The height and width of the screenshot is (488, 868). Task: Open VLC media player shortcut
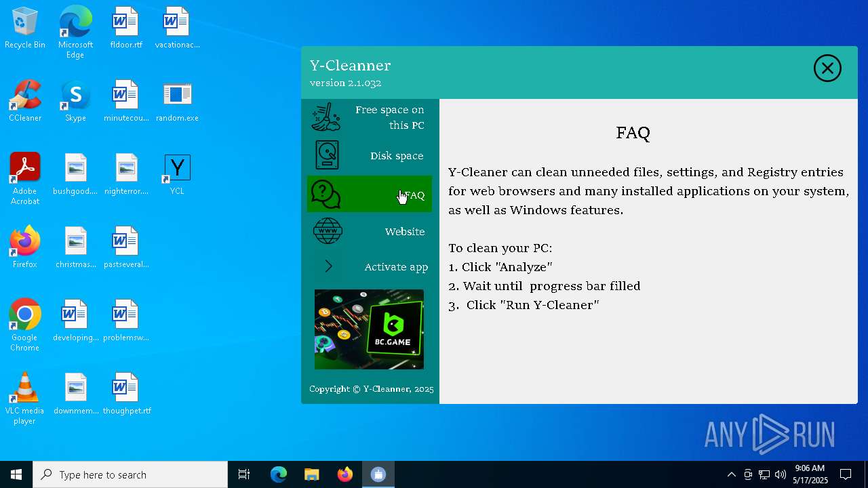click(25, 399)
